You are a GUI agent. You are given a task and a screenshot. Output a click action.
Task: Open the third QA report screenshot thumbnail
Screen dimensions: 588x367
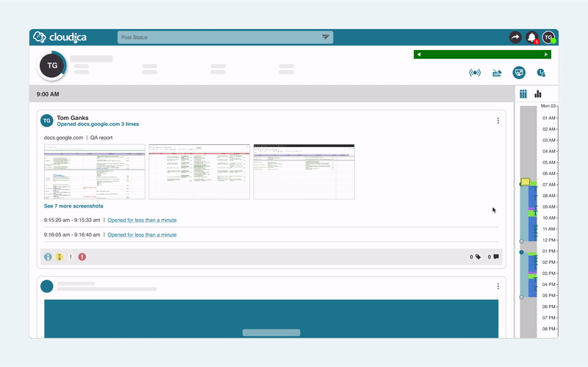(304, 171)
